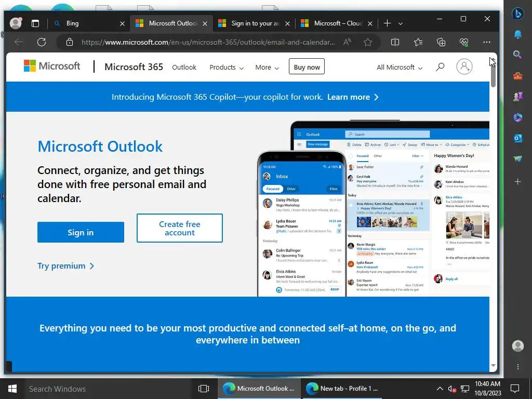532x399 pixels.
Task: Close the Bing tab
Action: coord(122,23)
